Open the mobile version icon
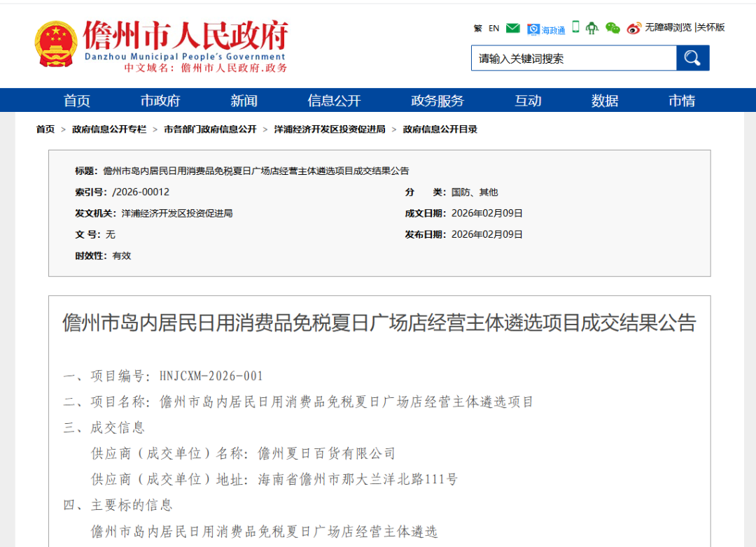Viewport: 756px width, 547px height. pos(575,27)
